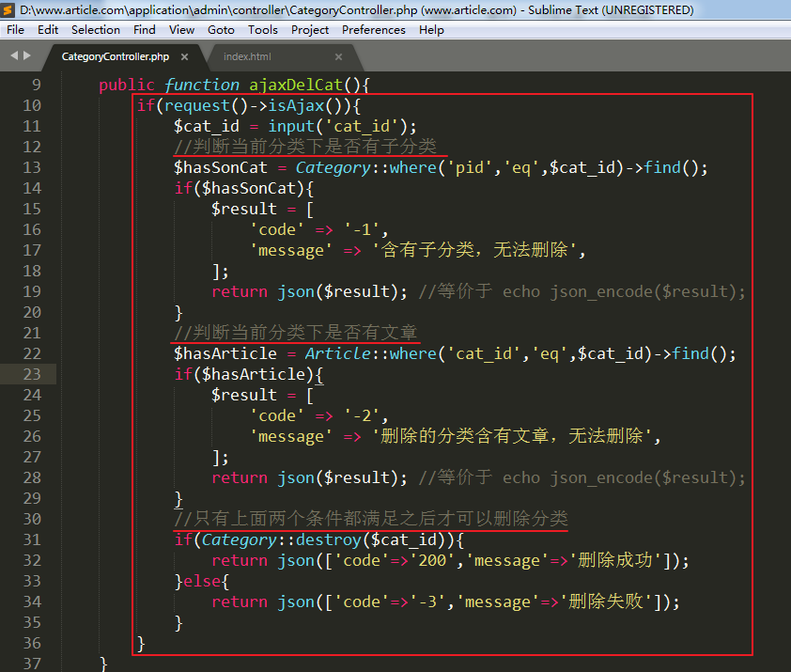Viewport: 791px width, 672px height.
Task: Click the Sublime Text app icon in title bar
Action: tap(8, 9)
